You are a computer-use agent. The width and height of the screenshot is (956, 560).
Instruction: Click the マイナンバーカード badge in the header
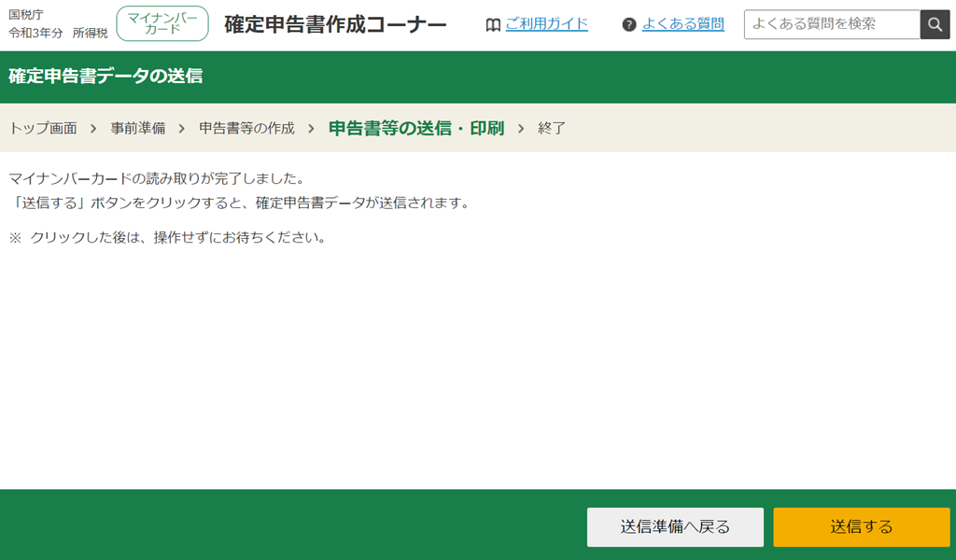coord(162,23)
